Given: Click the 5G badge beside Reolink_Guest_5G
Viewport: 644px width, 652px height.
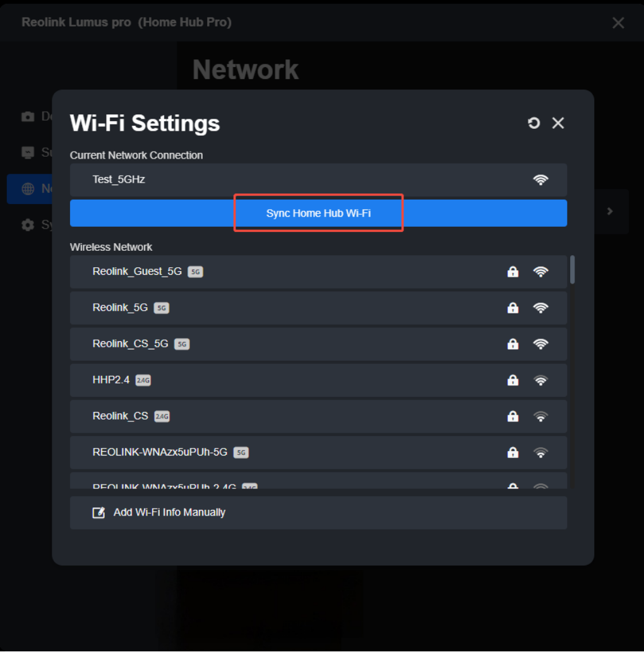Looking at the screenshot, I should (x=195, y=272).
